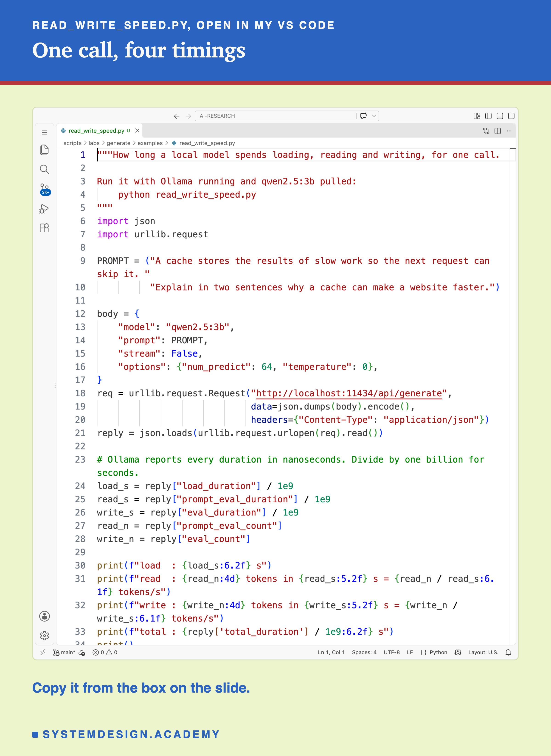Go back with the left arrow

177,116
